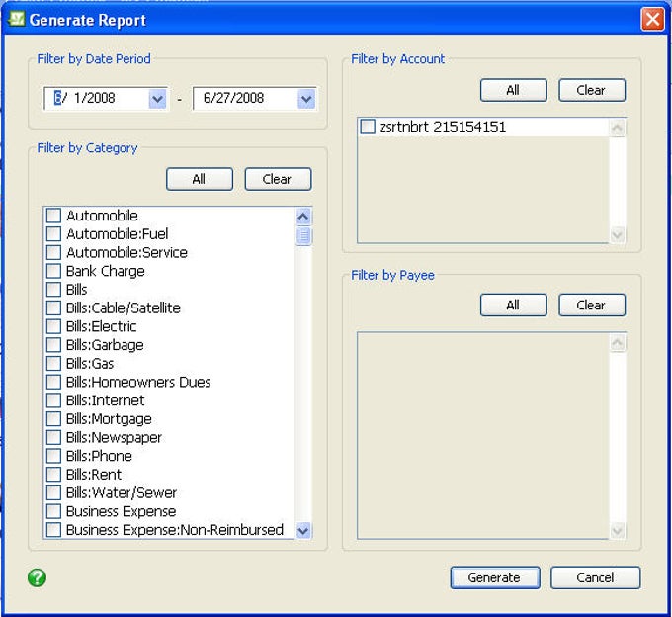Toggle the Bank Charge checkbox
672x617 pixels.
click(x=53, y=271)
